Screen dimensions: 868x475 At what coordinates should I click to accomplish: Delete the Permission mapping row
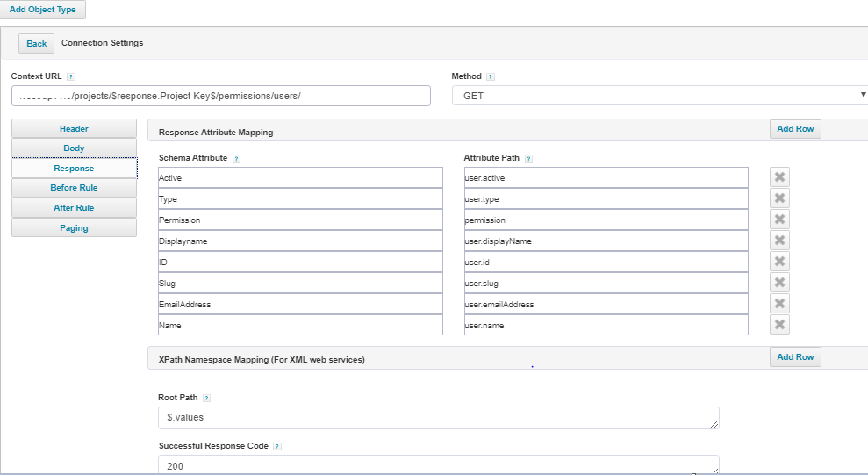[779, 220]
